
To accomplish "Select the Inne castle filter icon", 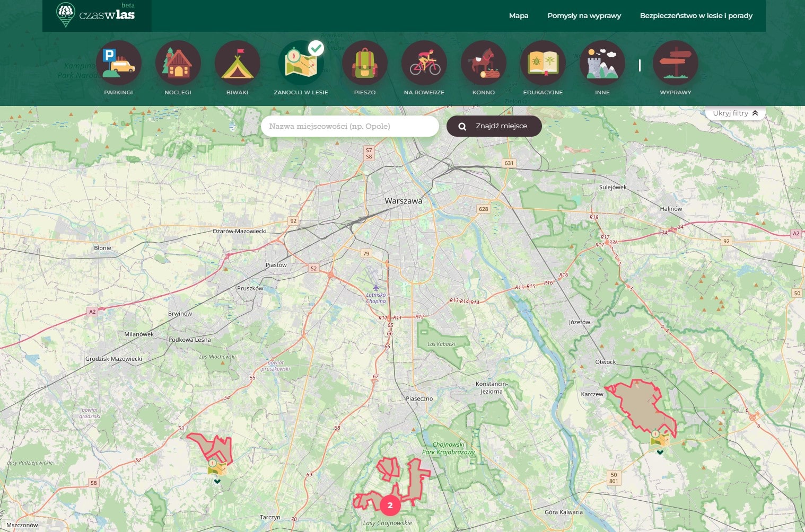I will pos(602,63).
